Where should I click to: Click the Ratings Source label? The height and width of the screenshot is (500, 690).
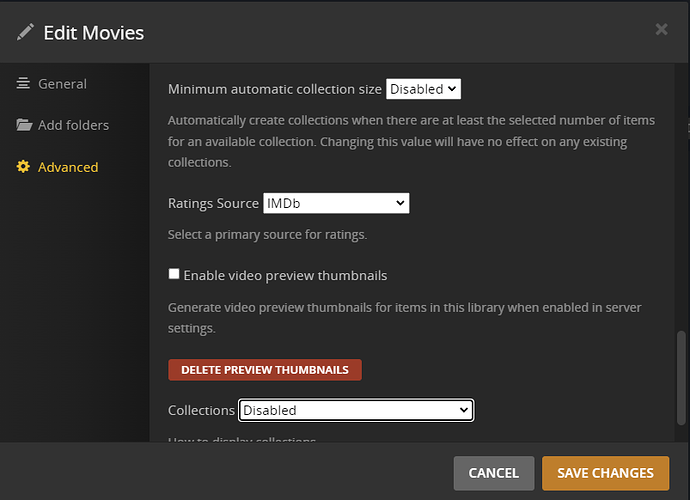click(x=213, y=203)
